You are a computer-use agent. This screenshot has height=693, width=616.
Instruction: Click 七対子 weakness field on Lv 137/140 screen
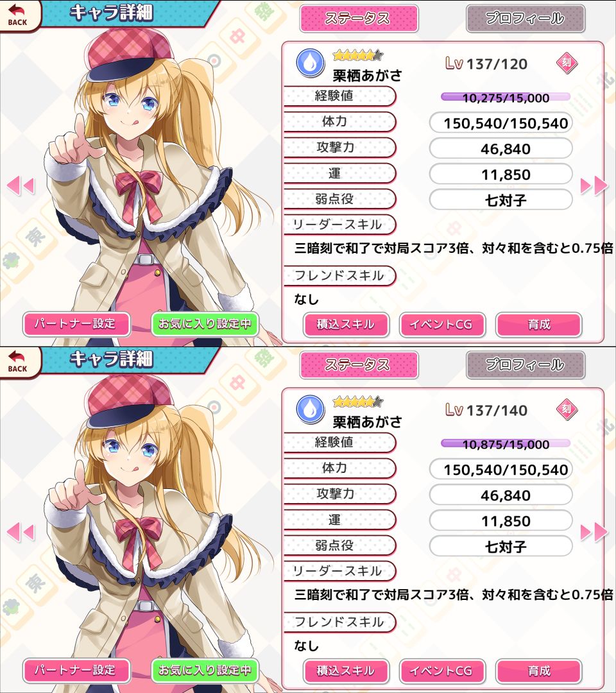(x=501, y=546)
